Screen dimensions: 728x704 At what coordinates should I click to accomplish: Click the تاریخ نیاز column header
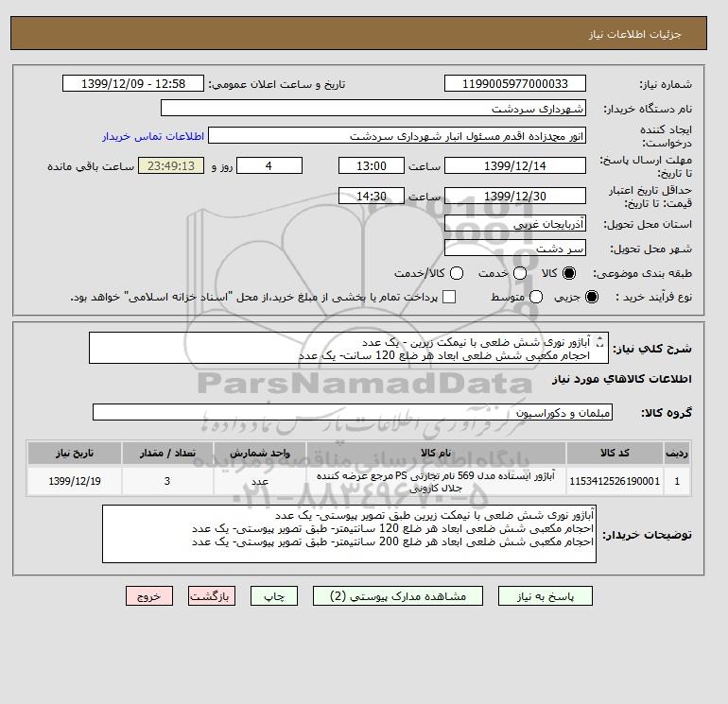(75, 453)
